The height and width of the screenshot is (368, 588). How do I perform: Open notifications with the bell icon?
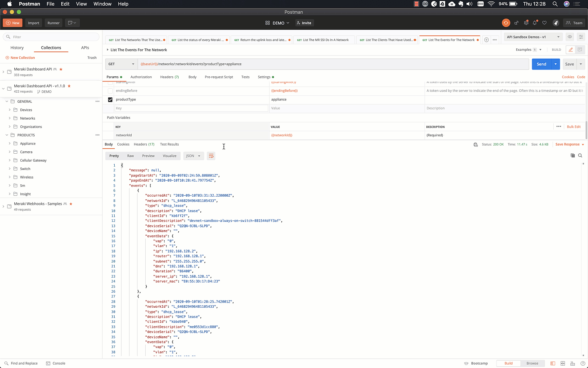535,23
